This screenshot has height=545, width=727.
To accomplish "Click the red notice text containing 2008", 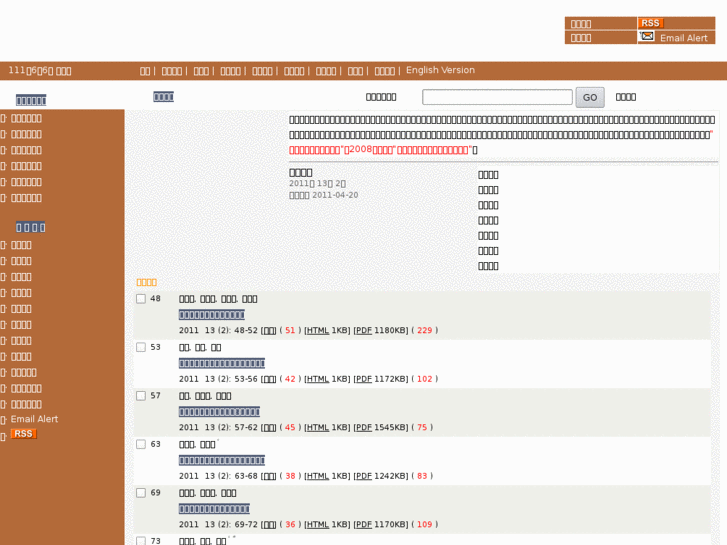I will coord(380,150).
